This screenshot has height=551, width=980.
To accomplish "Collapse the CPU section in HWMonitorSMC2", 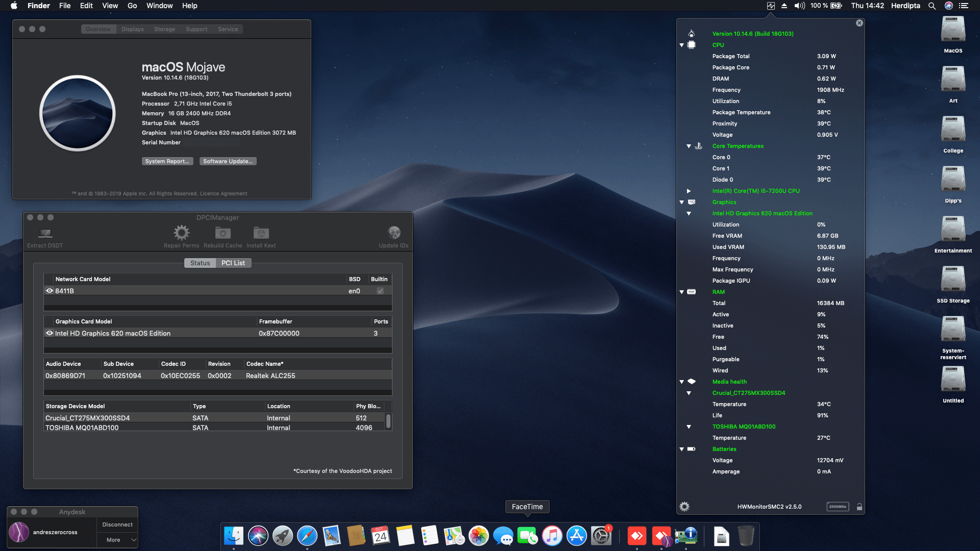I will 682,45.
